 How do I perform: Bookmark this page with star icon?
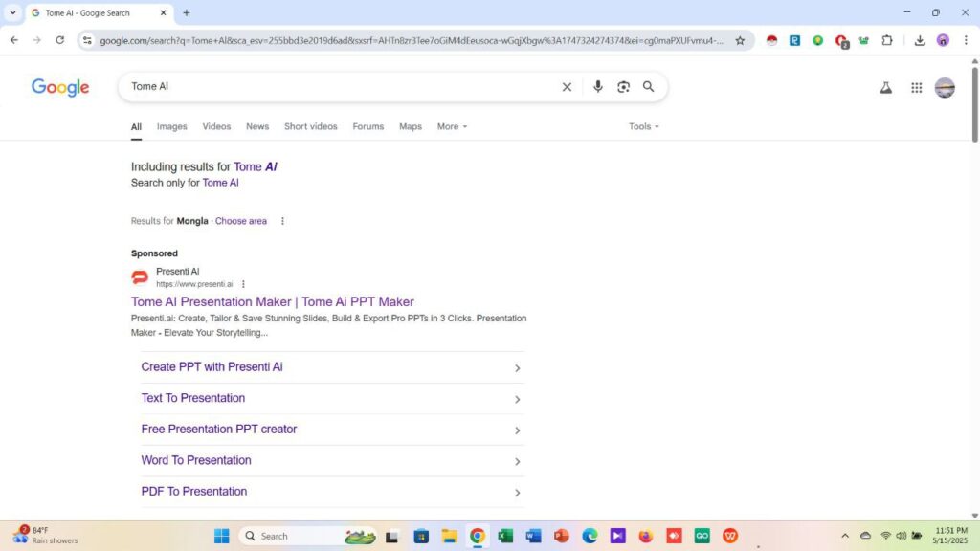pyautogui.click(x=740, y=40)
